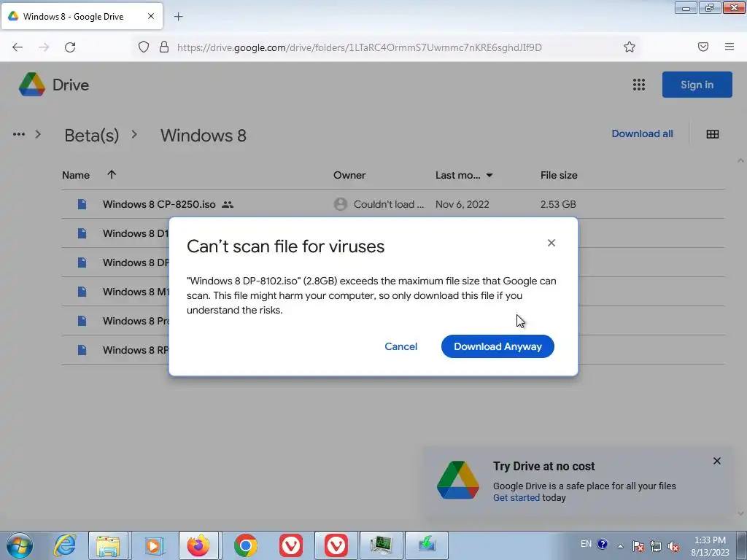Click the owner avatar for CP-8250.iso
The image size is (747, 560).
pyautogui.click(x=340, y=204)
